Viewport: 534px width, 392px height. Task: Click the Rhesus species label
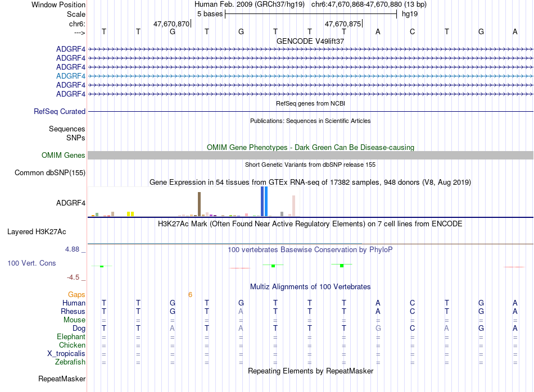[x=73, y=311]
